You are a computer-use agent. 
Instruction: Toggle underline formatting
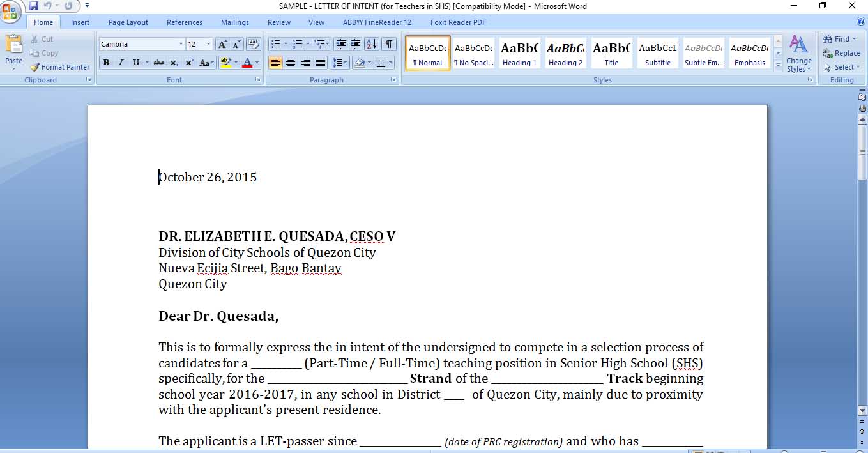point(135,63)
